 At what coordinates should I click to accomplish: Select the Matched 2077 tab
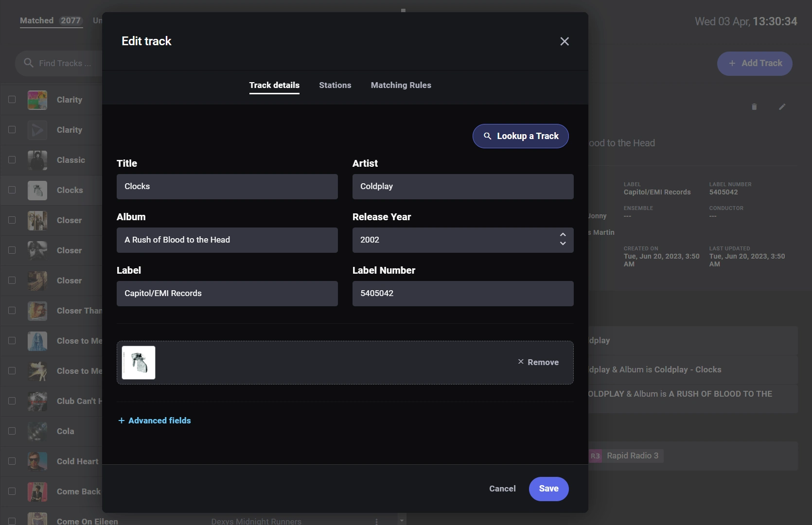point(51,20)
